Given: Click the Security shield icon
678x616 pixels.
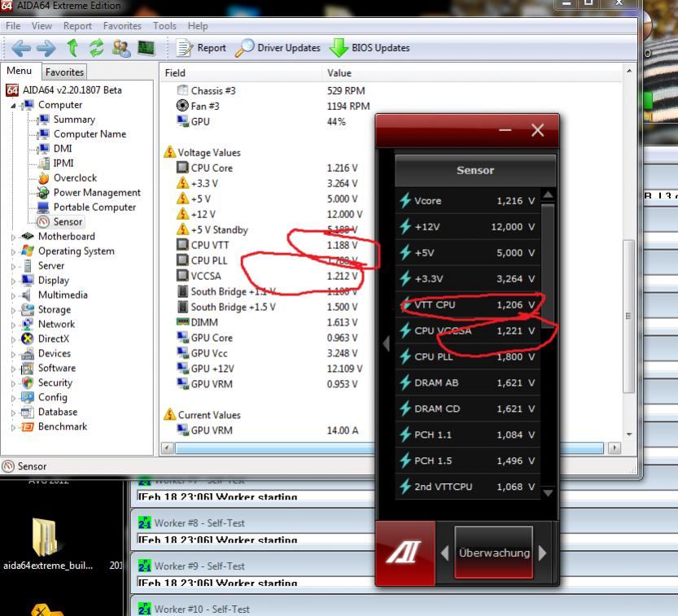Looking at the screenshot, I should [28, 383].
